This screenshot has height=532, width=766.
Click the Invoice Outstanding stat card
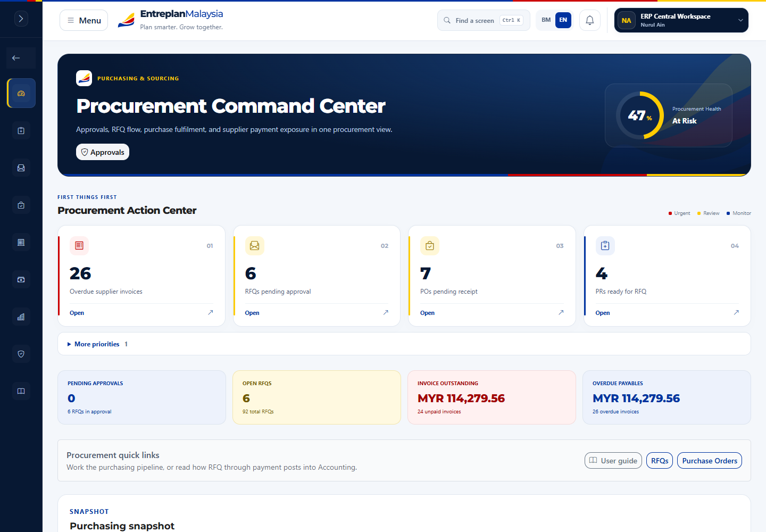click(492, 397)
